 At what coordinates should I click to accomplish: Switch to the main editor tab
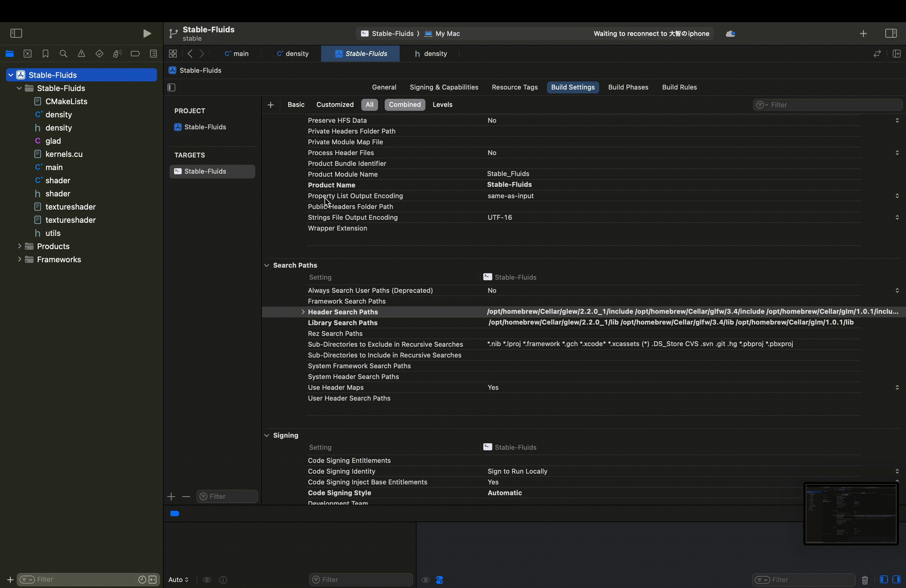pyautogui.click(x=236, y=54)
